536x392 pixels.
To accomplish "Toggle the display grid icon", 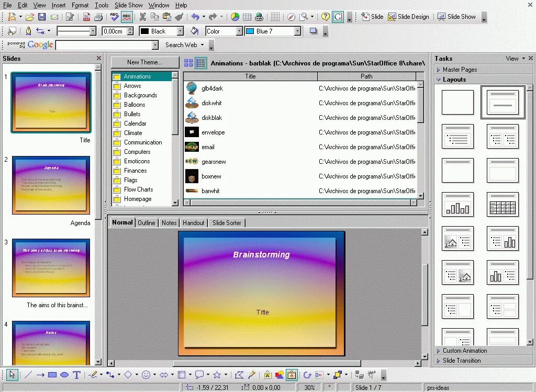I will pyautogui.click(x=275, y=17).
